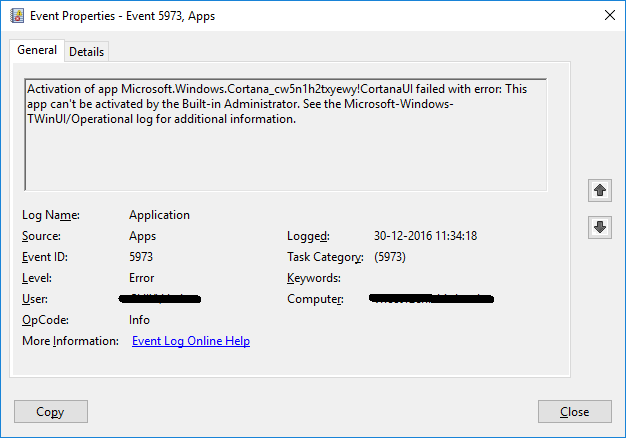
Task: Click the Keywords label
Action: [x=314, y=278]
